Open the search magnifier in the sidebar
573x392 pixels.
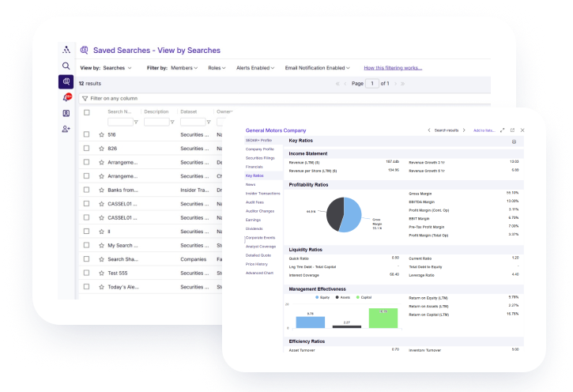pyautogui.click(x=66, y=66)
